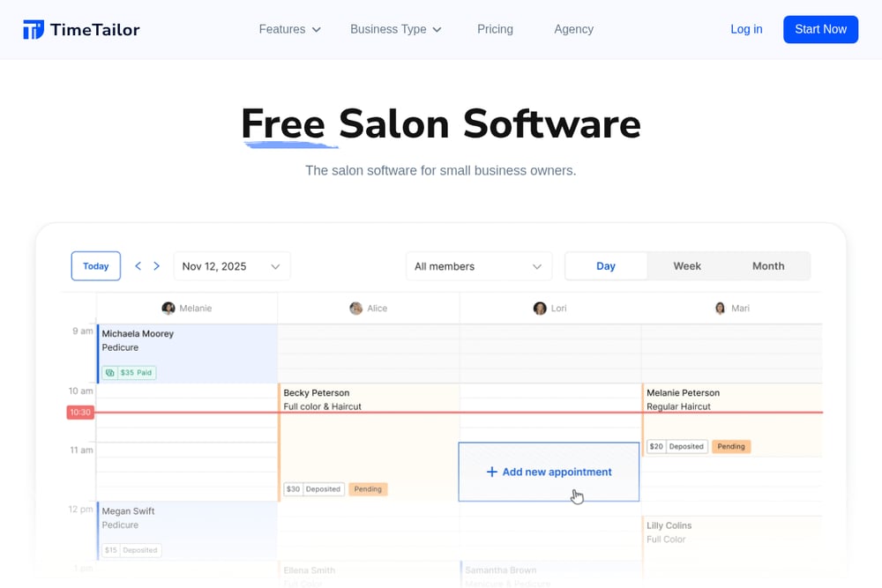Click the $35 Paid payment badge
The image size is (882, 588).
coord(130,372)
